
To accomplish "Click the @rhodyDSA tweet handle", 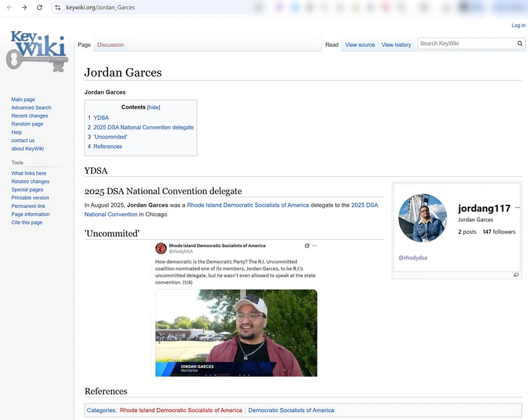I will tap(181, 251).
